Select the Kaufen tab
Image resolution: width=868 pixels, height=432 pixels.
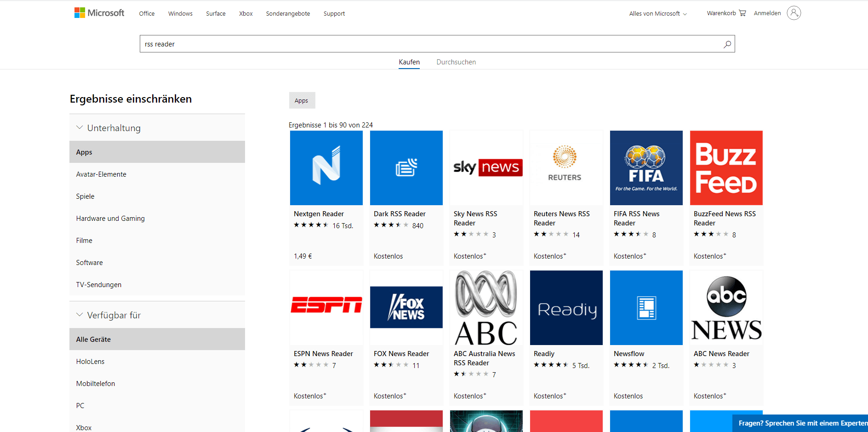click(409, 62)
